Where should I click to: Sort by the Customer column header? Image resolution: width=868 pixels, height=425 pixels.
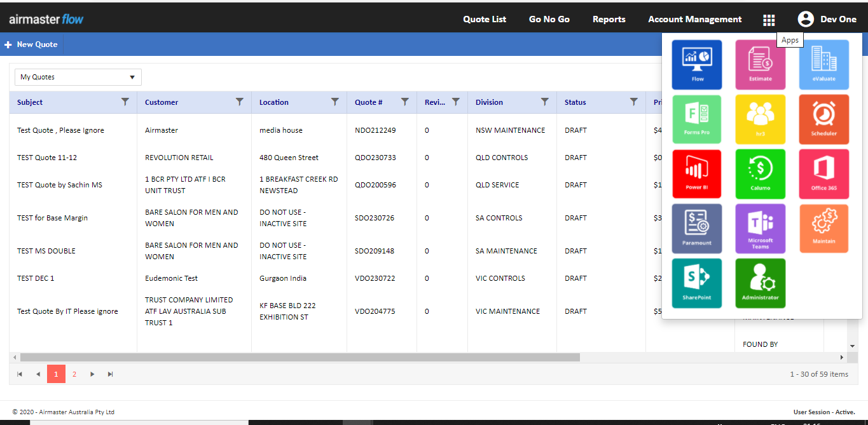tap(162, 102)
